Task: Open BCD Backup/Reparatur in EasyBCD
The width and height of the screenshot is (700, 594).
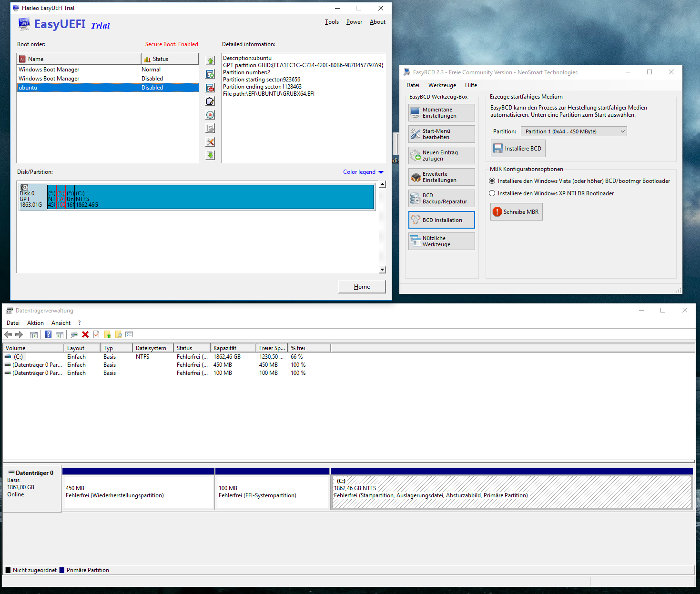Action: point(442,199)
